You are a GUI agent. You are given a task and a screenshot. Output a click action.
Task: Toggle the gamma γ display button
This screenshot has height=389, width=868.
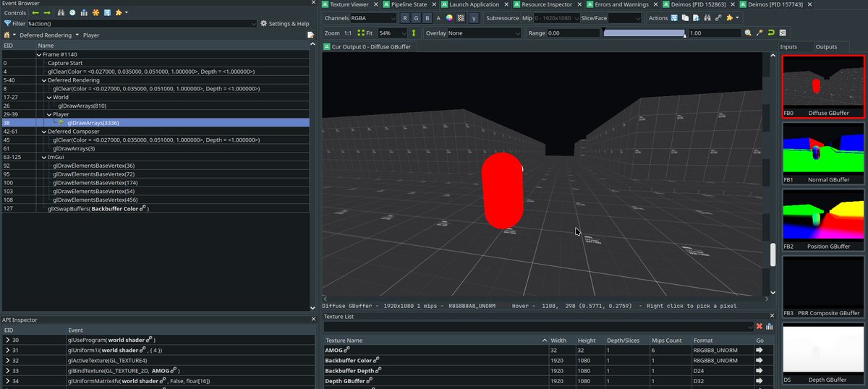pos(474,17)
